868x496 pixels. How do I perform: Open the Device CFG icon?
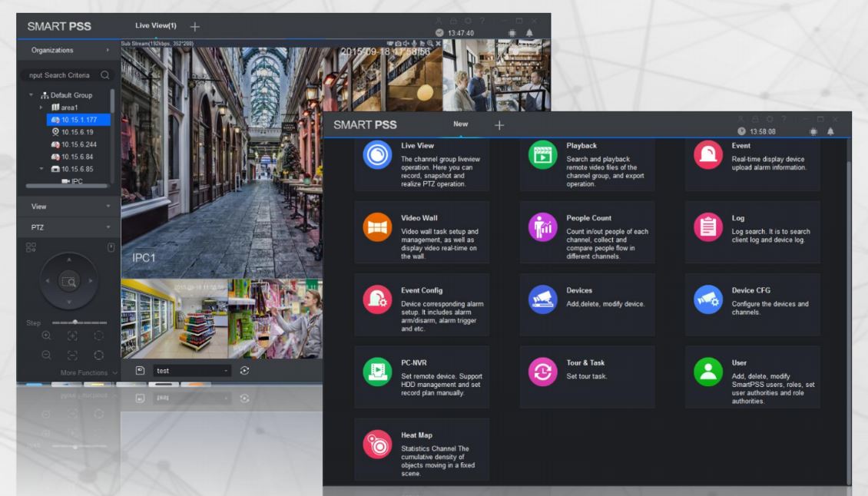point(708,299)
